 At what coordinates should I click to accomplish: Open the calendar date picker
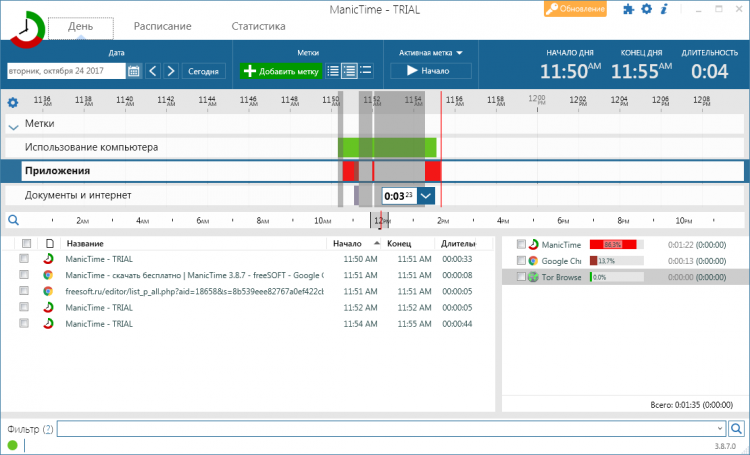point(133,71)
